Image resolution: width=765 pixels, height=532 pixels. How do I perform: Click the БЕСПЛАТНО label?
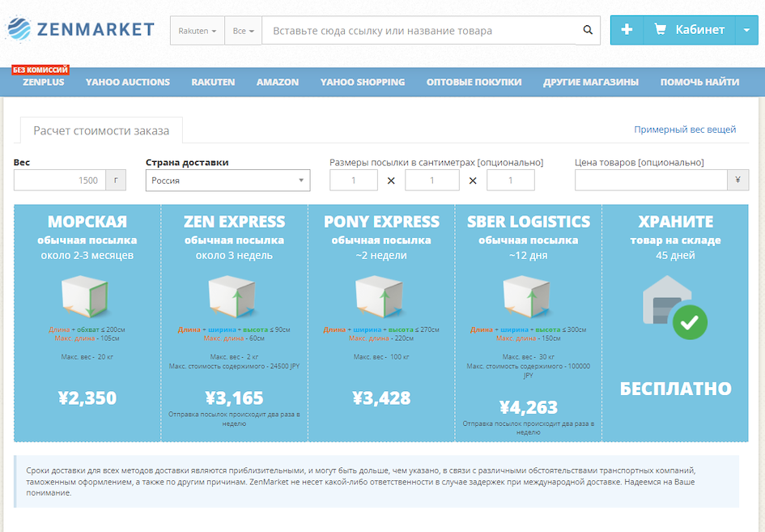point(676,389)
